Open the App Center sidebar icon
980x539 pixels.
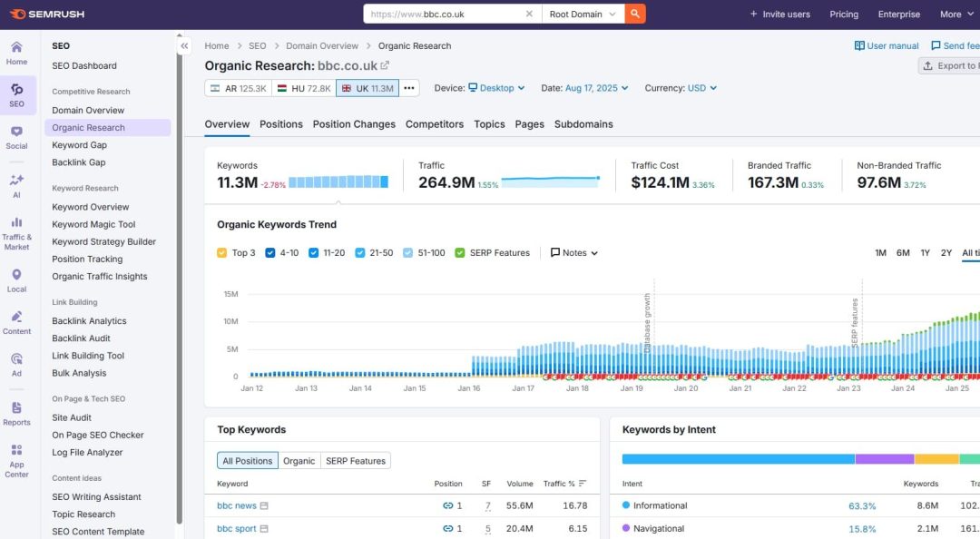tap(16, 460)
